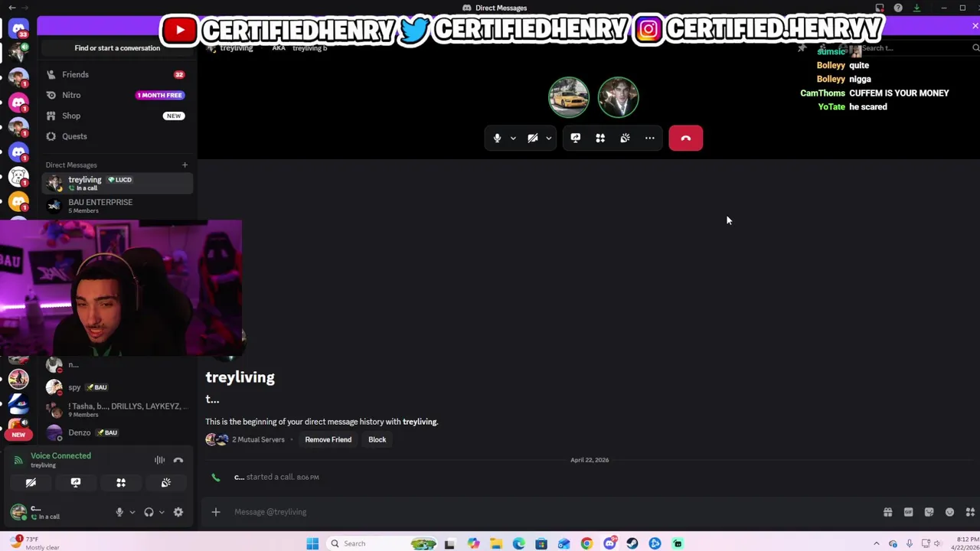Deafen using headphones icon in user panel
Image resolution: width=980 pixels, height=551 pixels.
coord(149,512)
